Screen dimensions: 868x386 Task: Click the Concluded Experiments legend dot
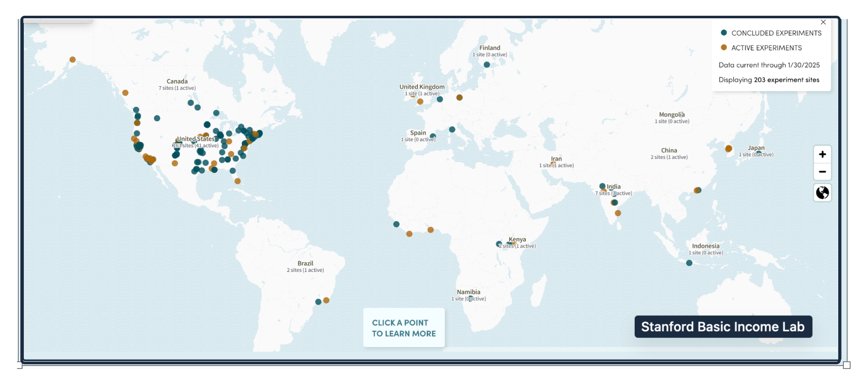pos(723,33)
